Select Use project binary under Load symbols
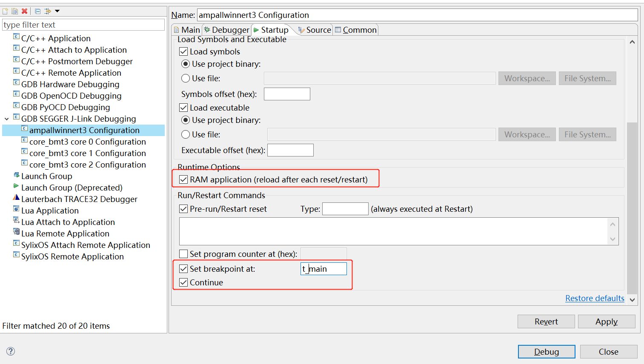 click(x=186, y=64)
